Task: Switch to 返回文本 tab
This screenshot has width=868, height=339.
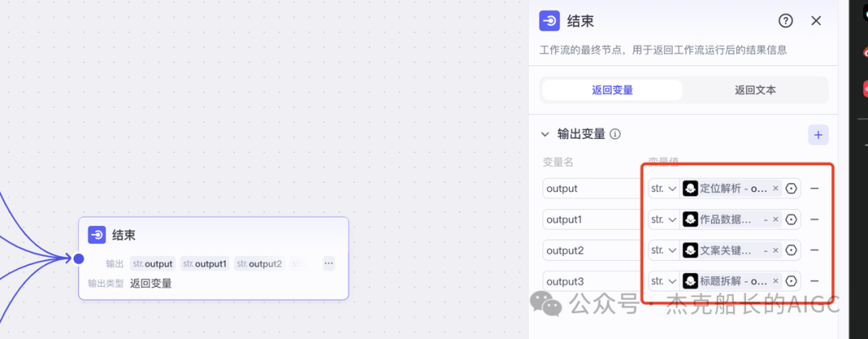Action: click(x=755, y=90)
